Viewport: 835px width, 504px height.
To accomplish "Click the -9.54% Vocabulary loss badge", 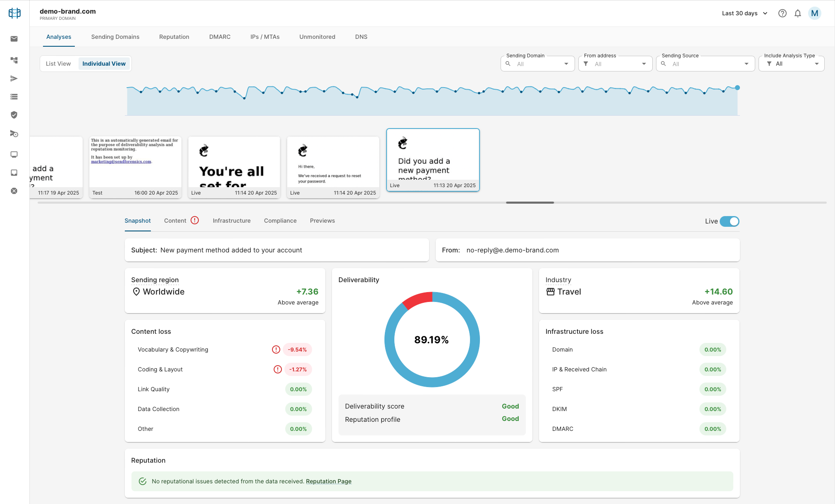I will [297, 349].
